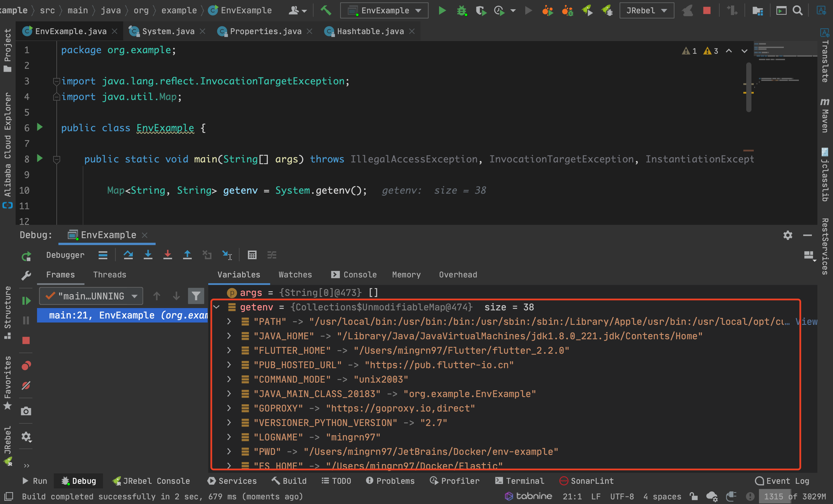Collapse the getenv variable node

[x=217, y=307]
